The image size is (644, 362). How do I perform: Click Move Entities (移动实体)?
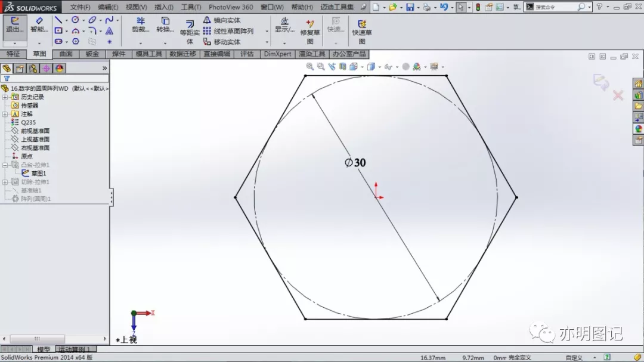[x=222, y=42]
